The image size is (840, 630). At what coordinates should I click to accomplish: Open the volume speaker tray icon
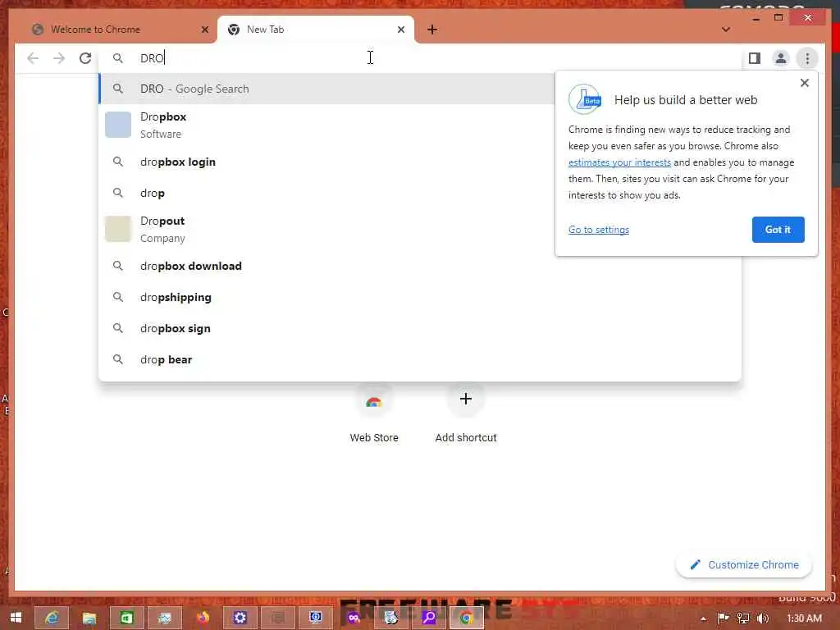click(x=763, y=618)
